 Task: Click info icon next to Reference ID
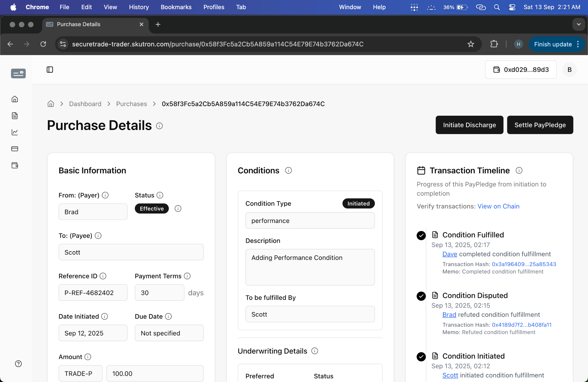[103, 276]
